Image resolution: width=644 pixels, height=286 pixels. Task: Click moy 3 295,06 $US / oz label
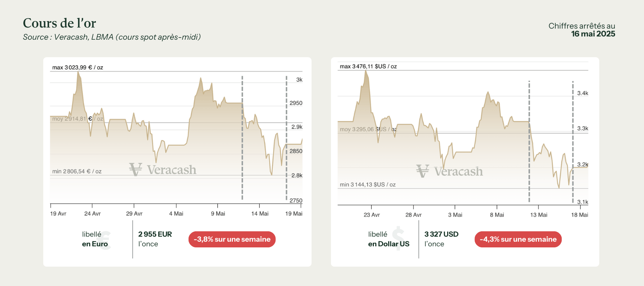[x=368, y=129]
